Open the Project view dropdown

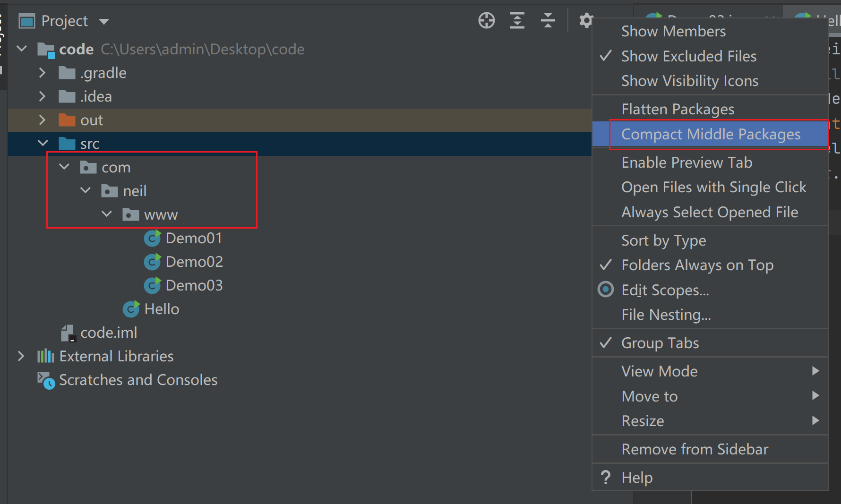103,21
